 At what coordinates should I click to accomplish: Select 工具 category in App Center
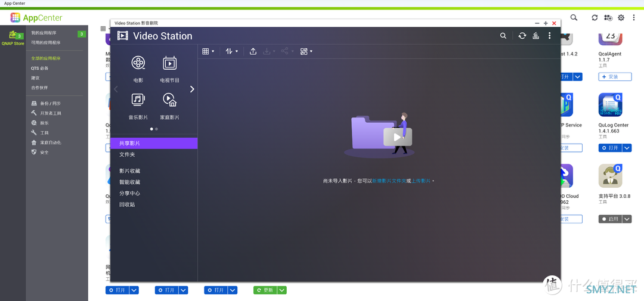click(40, 133)
